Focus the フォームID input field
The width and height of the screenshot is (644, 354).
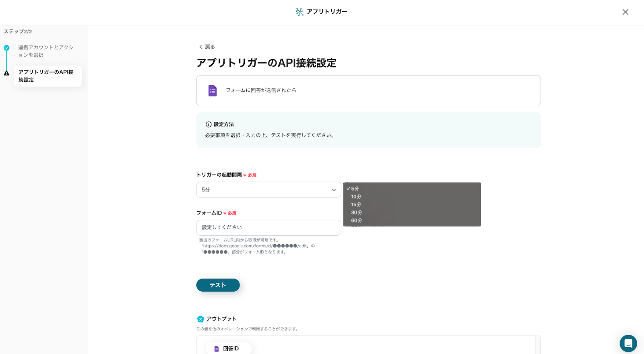point(268,228)
